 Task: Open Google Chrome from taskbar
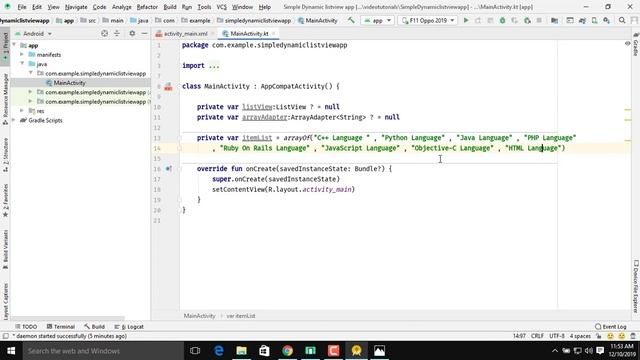[287, 351]
